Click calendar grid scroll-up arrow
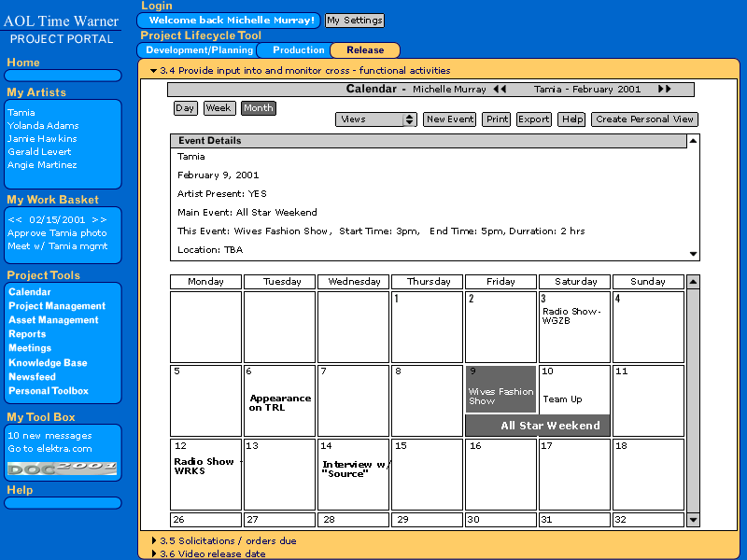 pyautogui.click(x=693, y=282)
